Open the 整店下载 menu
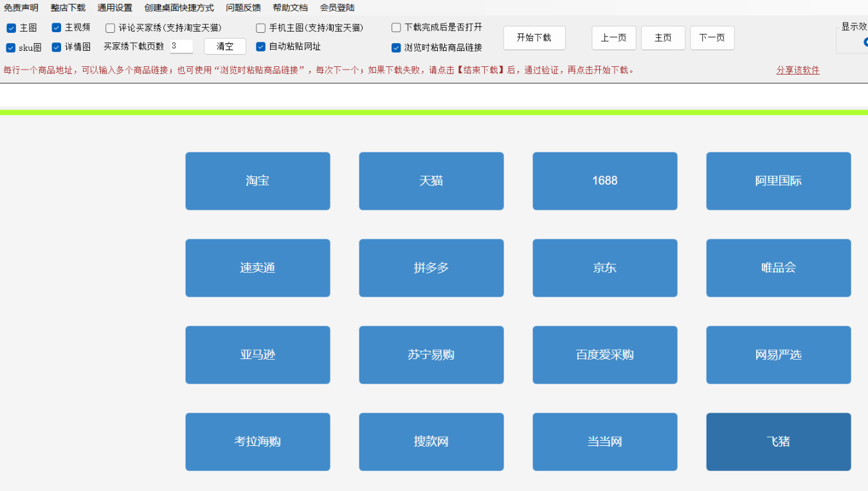This screenshot has height=491, width=868. coord(68,8)
